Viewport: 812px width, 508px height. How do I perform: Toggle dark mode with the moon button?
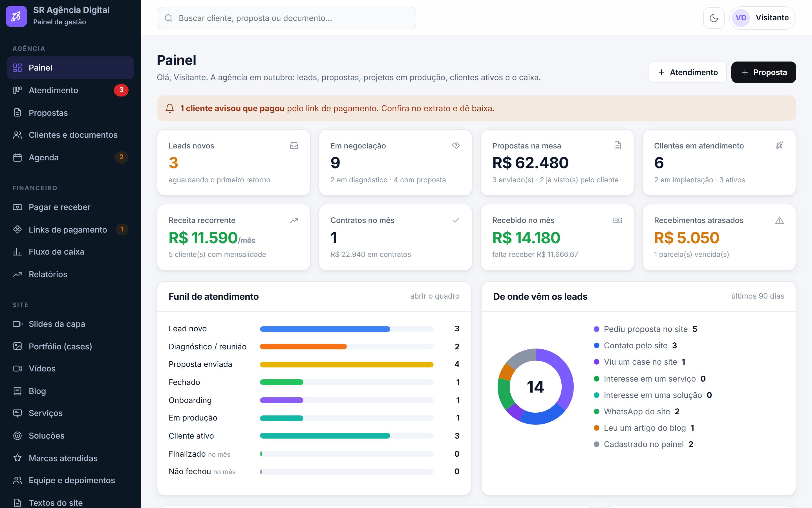(714, 18)
